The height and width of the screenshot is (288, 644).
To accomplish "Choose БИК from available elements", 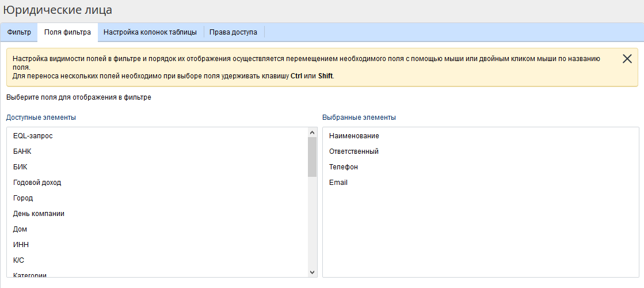I will 20,167.
